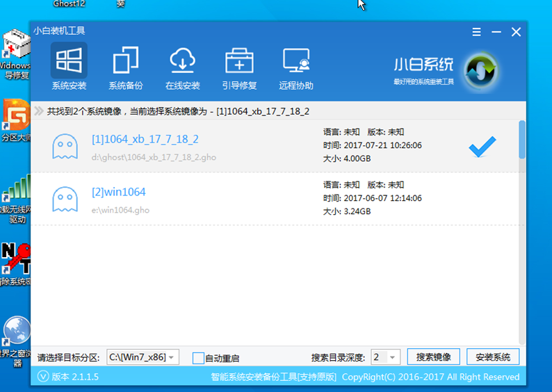Open the wireless network 驱动 desktop shortcut

pos(15,199)
